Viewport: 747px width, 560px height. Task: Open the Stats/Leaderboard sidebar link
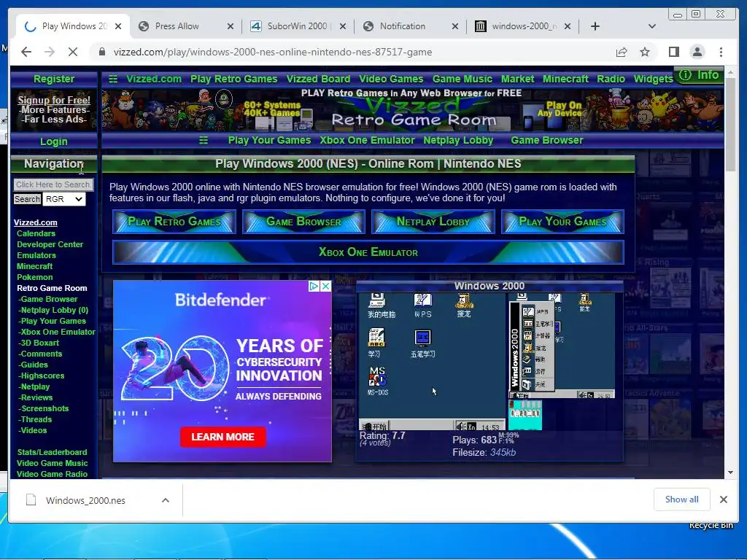pyautogui.click(x=52, y=452)
